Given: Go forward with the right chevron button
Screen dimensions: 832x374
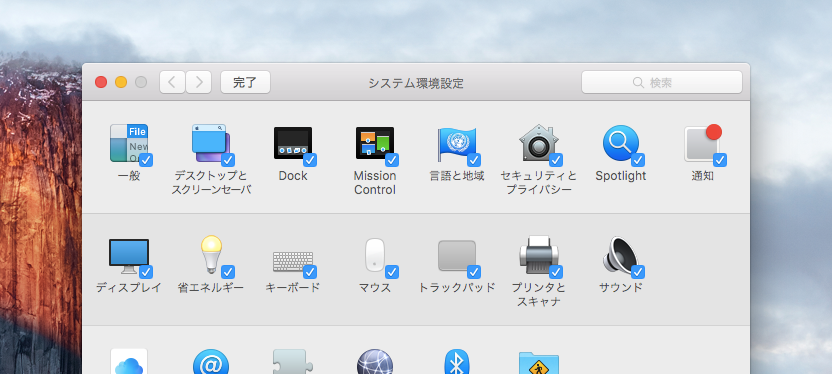Looking at the screenshot, I should pyautogui.click(x=198, y=82).
